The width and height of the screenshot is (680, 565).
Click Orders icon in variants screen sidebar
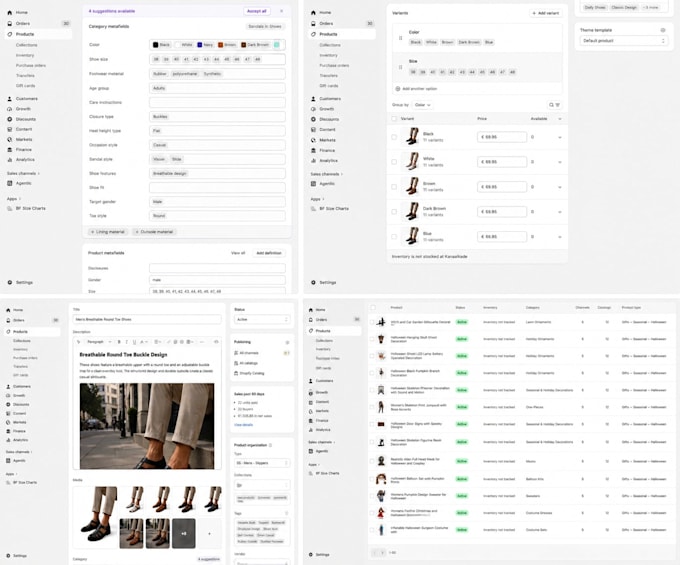tap(313, 23)
